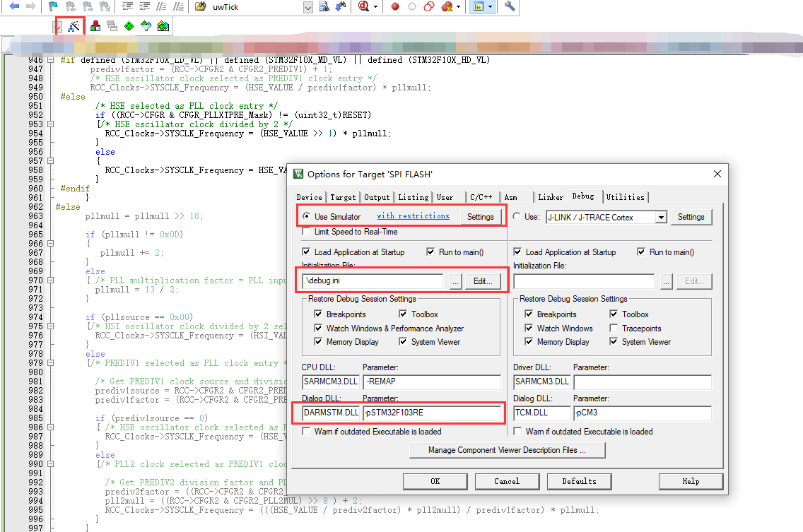Go to the previous bookmark

(x=71, y=6)
